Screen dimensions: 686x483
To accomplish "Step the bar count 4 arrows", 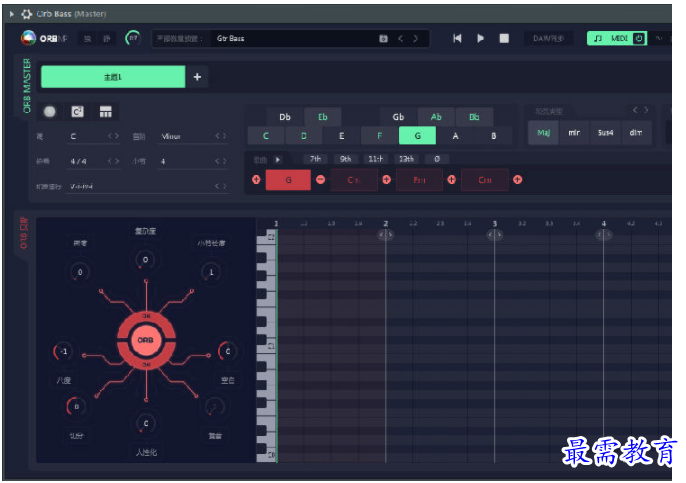I will (x=220, y=161).
